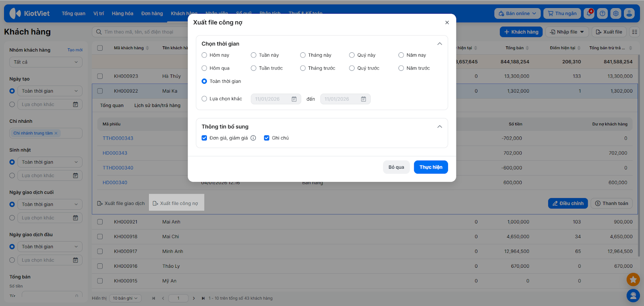The image size is (644, 306).
Task: Remove the Chi nhánh trung tâm tag
Action: tap(56, 133)
